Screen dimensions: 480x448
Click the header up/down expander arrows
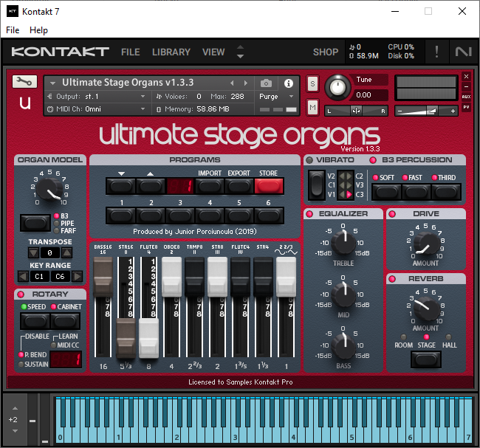pyautogui.click(x=240, y=52)
